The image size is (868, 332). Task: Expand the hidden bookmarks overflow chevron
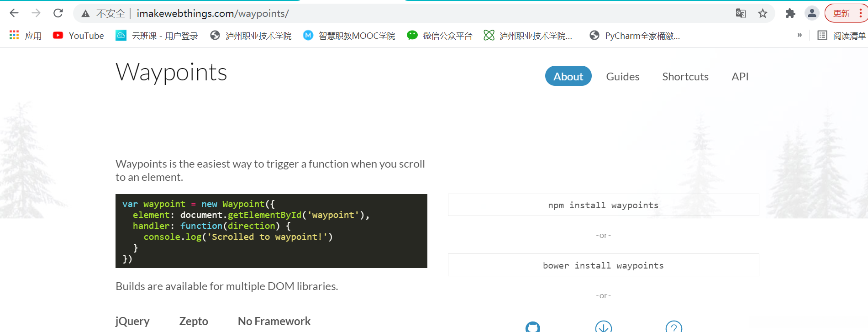pyautogui.click(x=800, y=35)
